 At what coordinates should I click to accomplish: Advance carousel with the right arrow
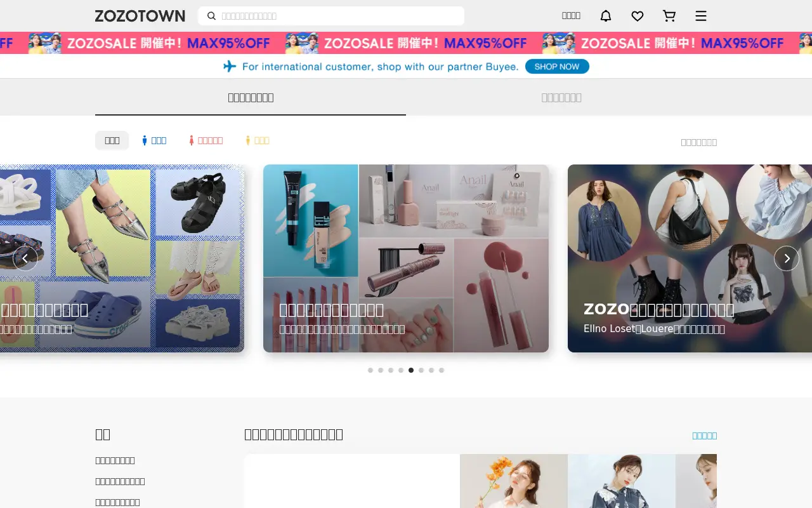[787, 258]
